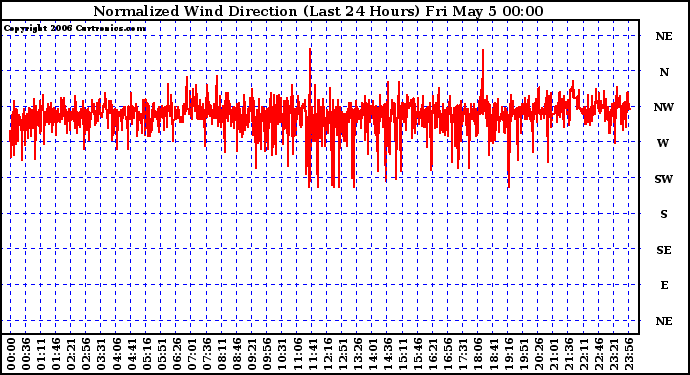690x375 pixels.
Task: Click the time label '00:36'
Action: point(26,354)
